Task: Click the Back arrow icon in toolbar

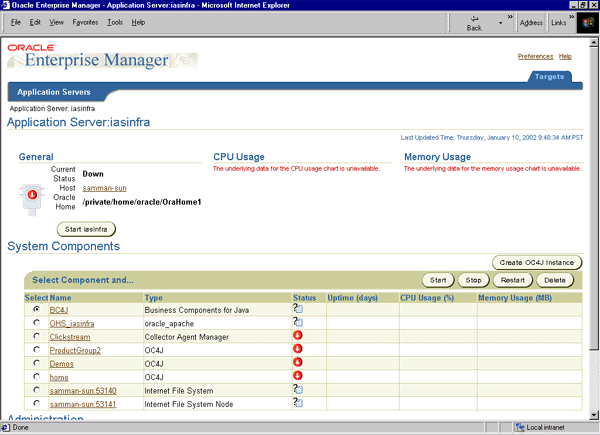Action: 474,18
